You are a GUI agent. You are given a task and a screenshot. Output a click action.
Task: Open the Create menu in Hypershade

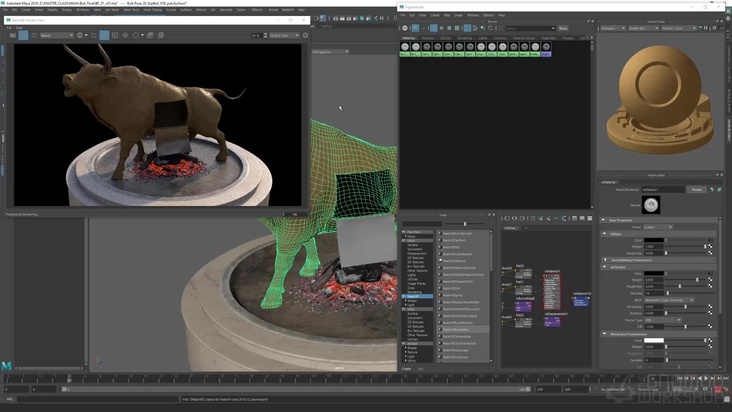435,15
